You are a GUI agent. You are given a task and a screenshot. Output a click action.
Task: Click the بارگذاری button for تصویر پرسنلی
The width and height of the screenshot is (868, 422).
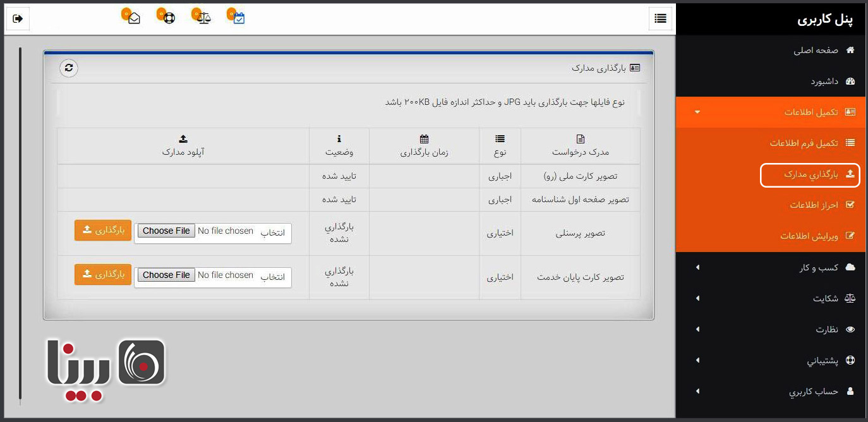click(102, 230)
